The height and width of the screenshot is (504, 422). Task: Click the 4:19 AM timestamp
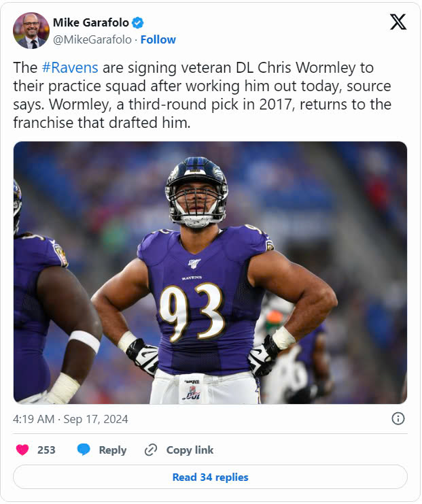click(x=34, y=419)
